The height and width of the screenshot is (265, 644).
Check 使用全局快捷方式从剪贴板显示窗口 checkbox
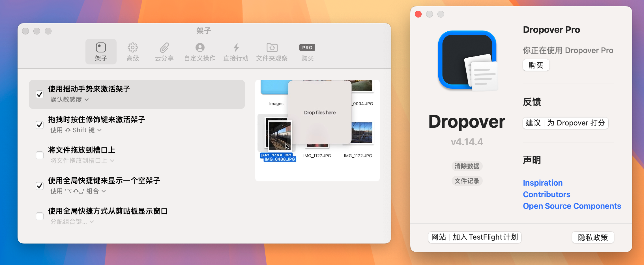click(40, 216)
